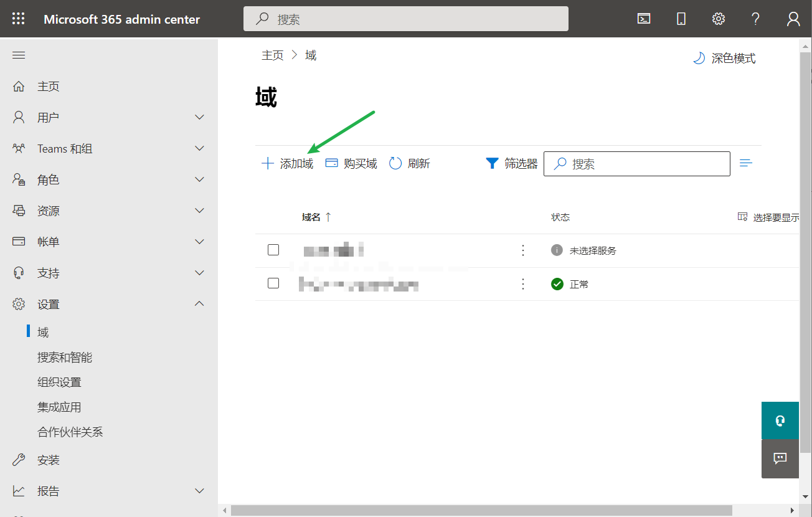The width and height of the screenshot is (812, 517).
Task: Expand the 用户 navigation section
Action: point(199,117)
